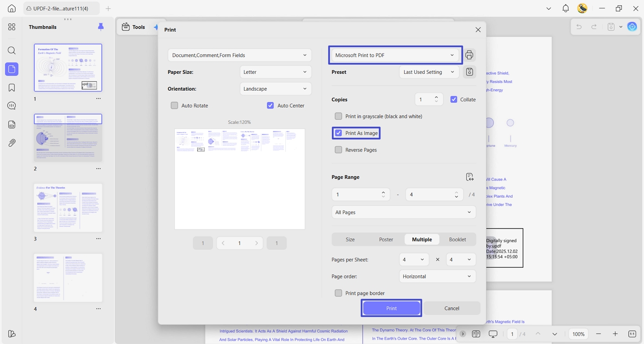The image size is (644, 344).
Task: Toggle the pin icon in Thumbnails panel
Action: 101,27
